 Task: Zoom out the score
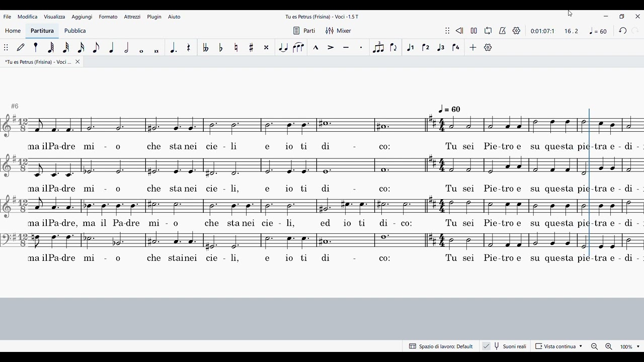[x=594, y=346]
